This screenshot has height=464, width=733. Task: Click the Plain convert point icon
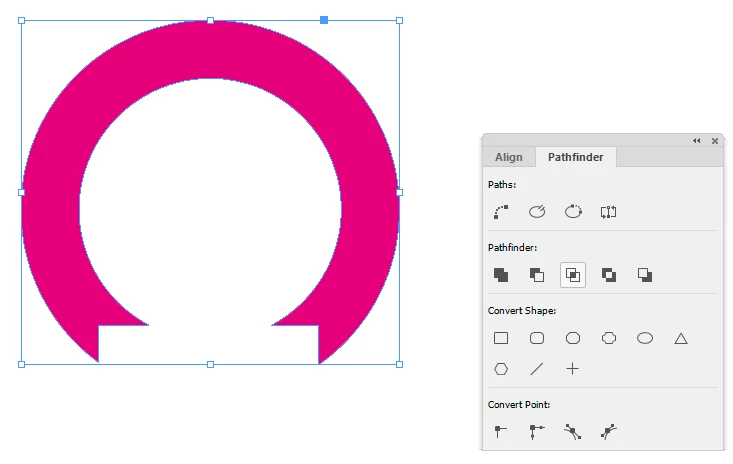[x=501, y=431]
